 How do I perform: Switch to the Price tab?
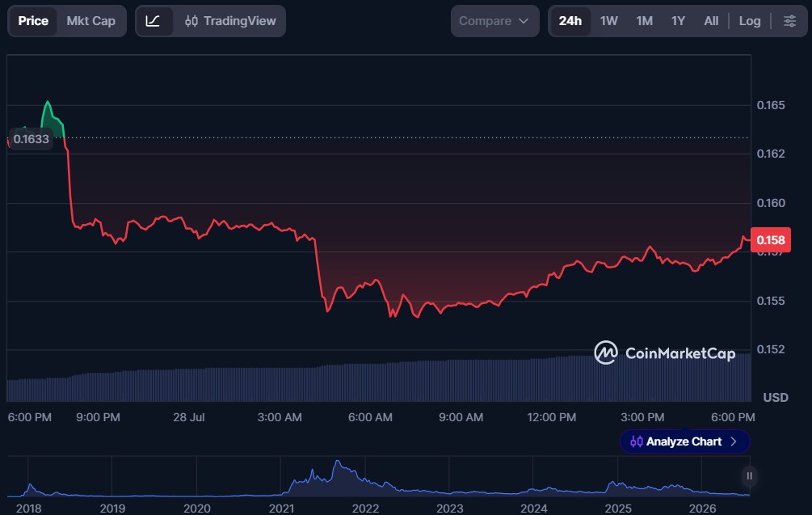coord(33,21)
